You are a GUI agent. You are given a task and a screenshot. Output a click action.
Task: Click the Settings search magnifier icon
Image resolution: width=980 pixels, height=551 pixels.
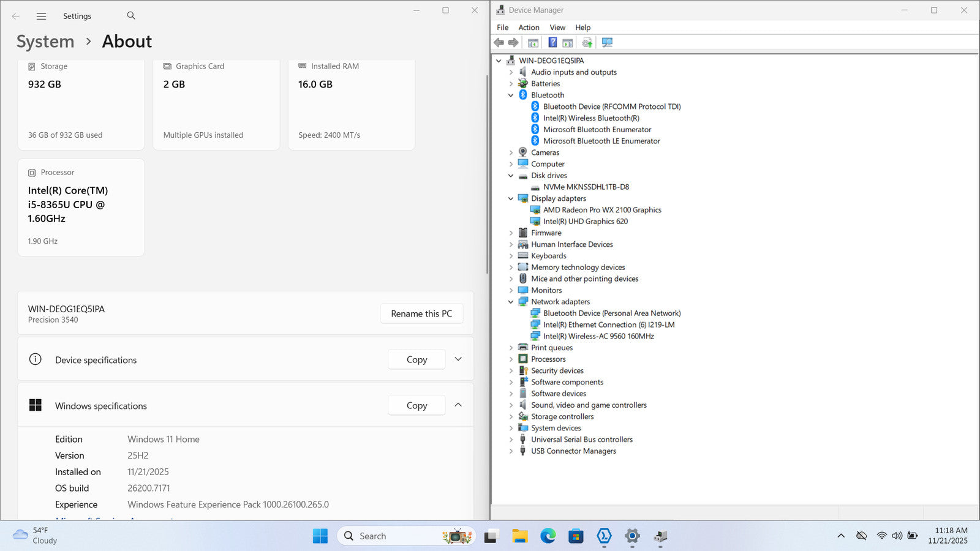point(131,16)
